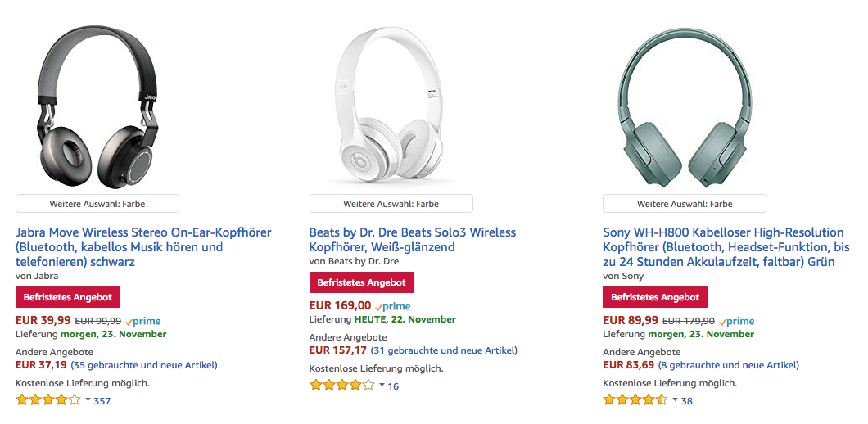Click the Jabra Move headphones product image

97,106
